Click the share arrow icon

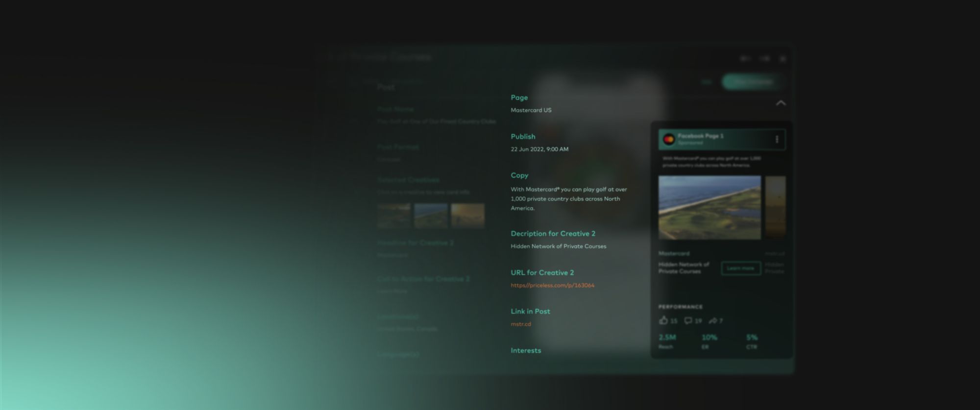(x=713, y=321)
